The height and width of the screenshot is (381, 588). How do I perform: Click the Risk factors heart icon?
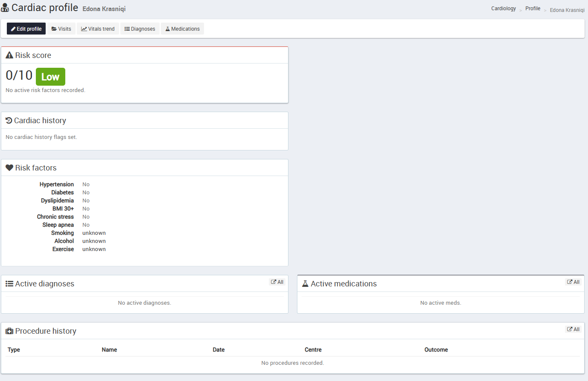9,168
